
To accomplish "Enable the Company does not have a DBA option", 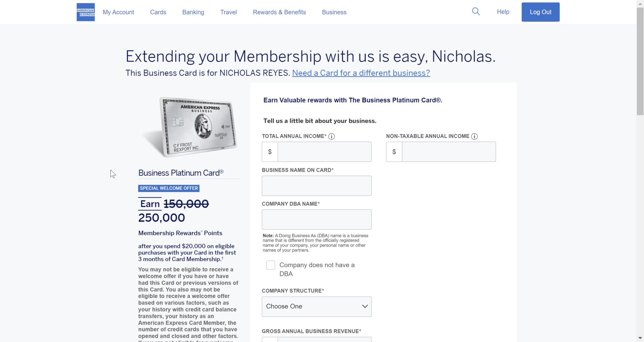I will coord(270,265).
